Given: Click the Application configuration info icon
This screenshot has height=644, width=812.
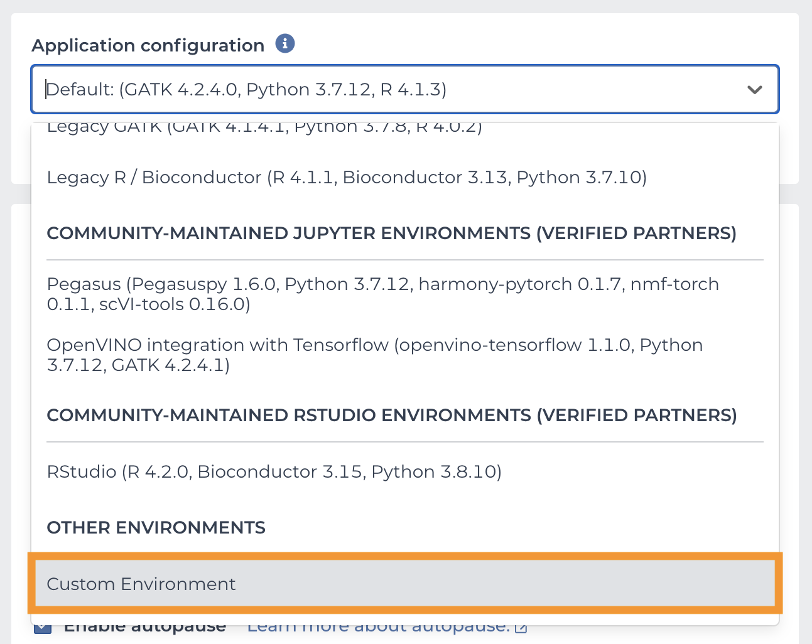Looking at the screenshot, I should point(285,44).
